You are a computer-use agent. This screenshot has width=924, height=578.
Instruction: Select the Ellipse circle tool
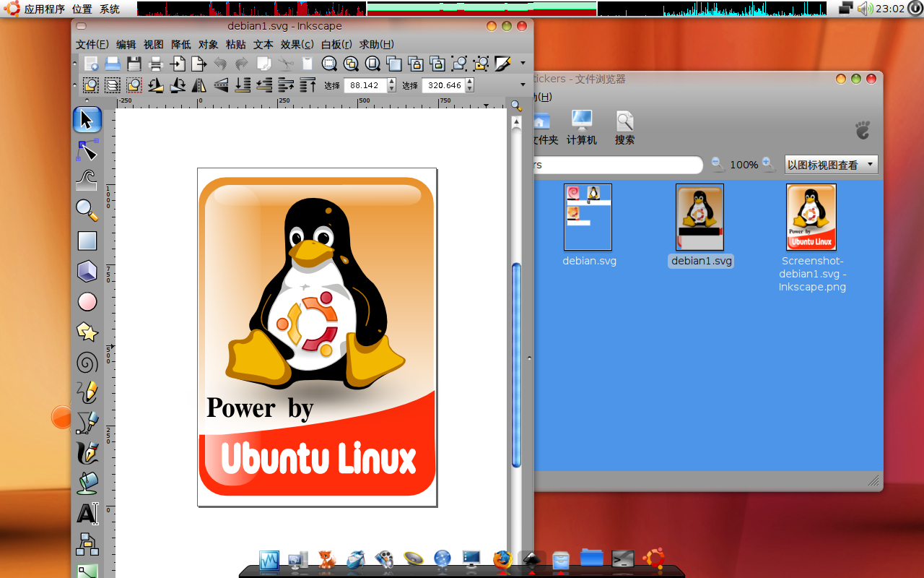point(87,301)
